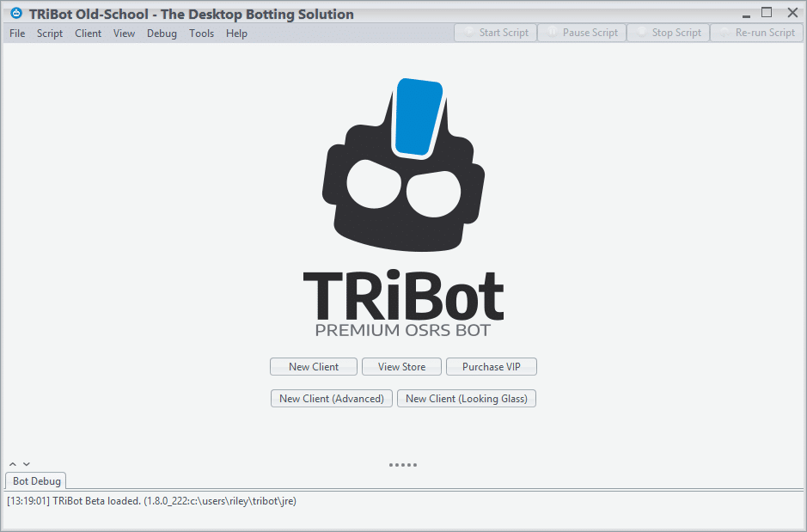Open the File menu

(x=17, y=34)
